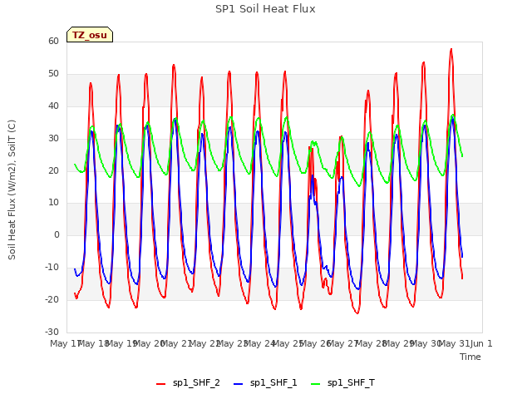Click the y-axis tick value 0

click(57, 234)
